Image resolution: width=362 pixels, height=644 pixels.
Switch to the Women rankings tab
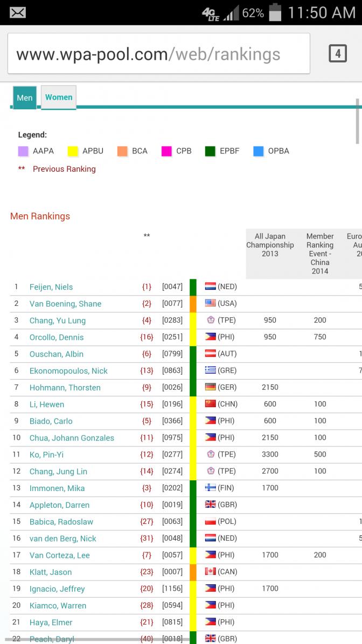tap(59, 97)
